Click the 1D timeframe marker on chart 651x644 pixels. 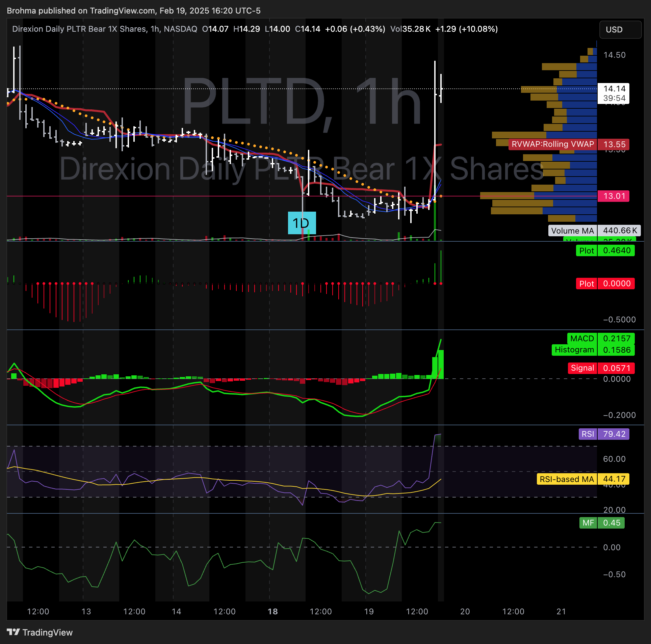(x=302, y=223)
